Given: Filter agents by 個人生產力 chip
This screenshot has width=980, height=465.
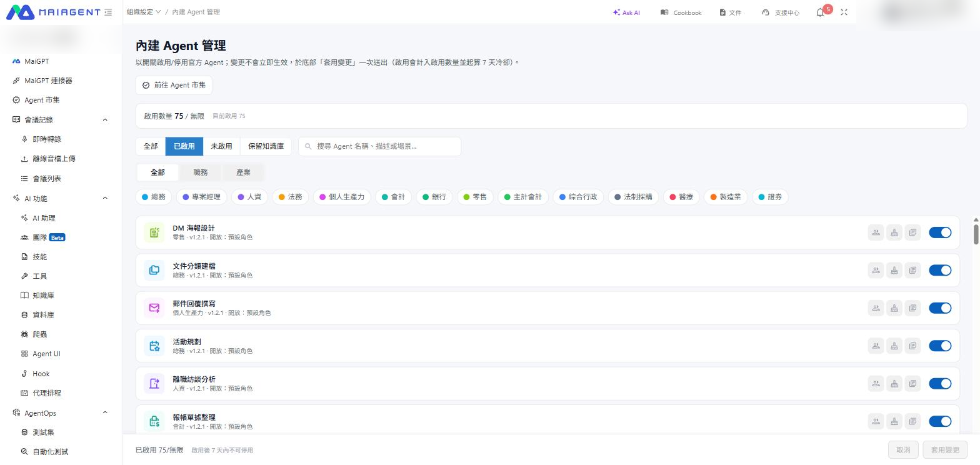Looking at the screenshot, I should pyautogui.click(x=342, y=197).
